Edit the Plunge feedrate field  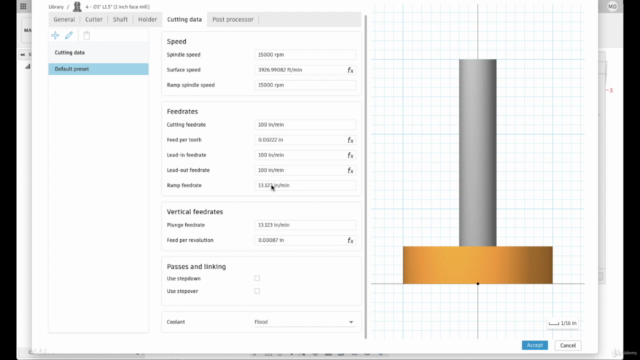point(305,225)
